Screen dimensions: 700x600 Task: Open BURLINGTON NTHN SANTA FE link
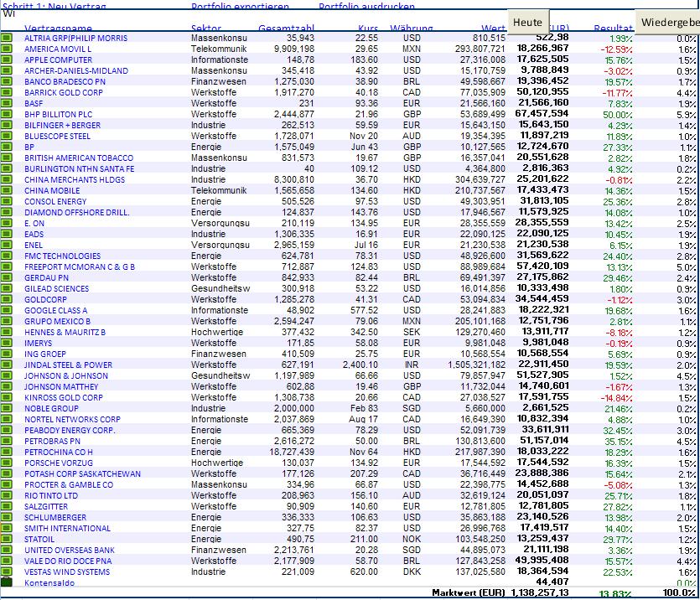coord(80,168)
